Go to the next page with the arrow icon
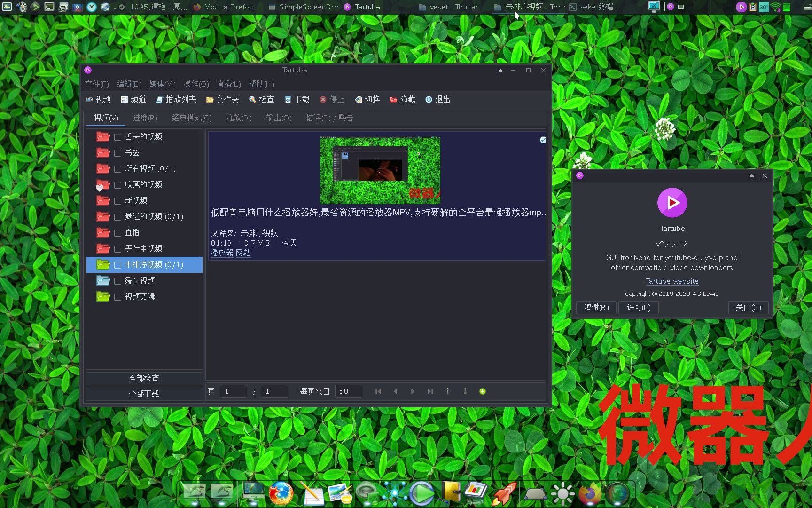The image size is (812, 508). [x=413, y=391]
